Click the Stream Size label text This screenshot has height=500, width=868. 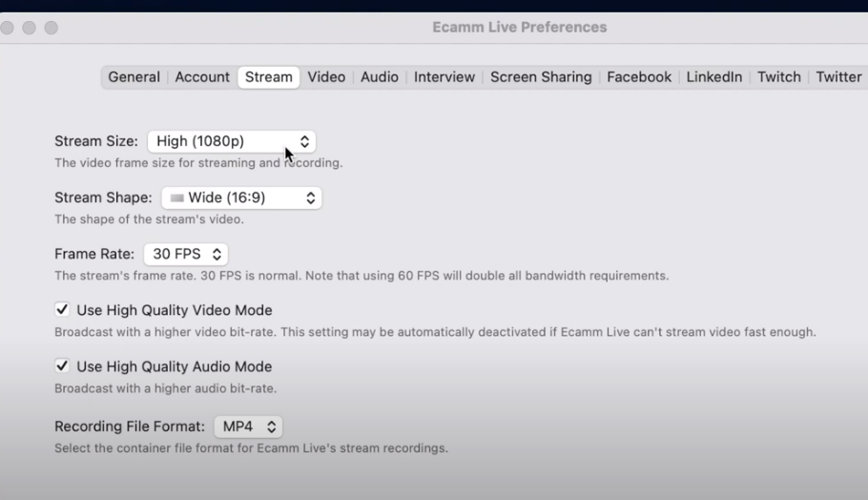coord(96,141)
